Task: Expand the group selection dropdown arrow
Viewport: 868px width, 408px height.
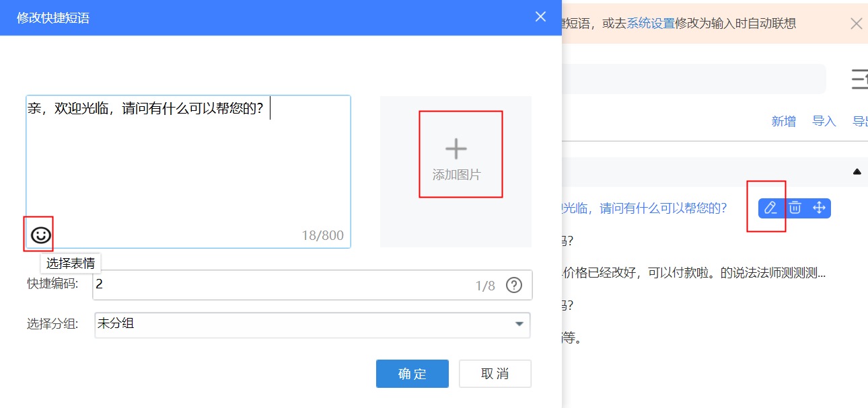Action: pos(519,325)
